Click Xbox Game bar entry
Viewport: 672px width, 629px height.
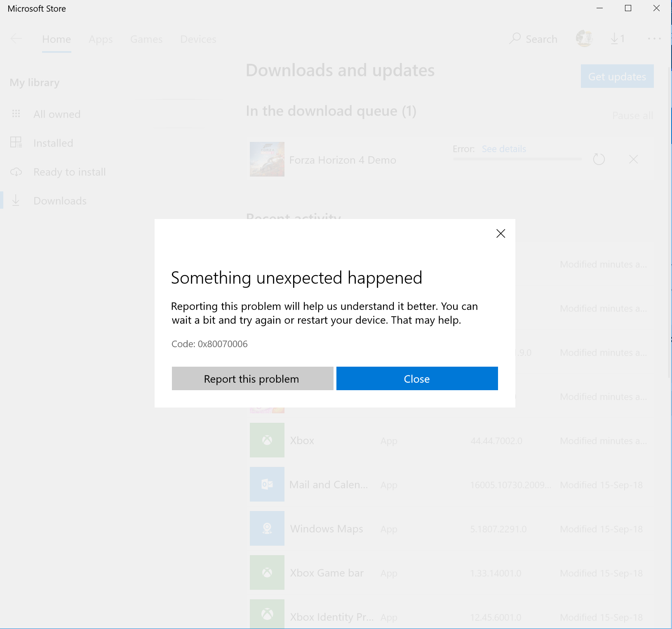coord(327,573)
